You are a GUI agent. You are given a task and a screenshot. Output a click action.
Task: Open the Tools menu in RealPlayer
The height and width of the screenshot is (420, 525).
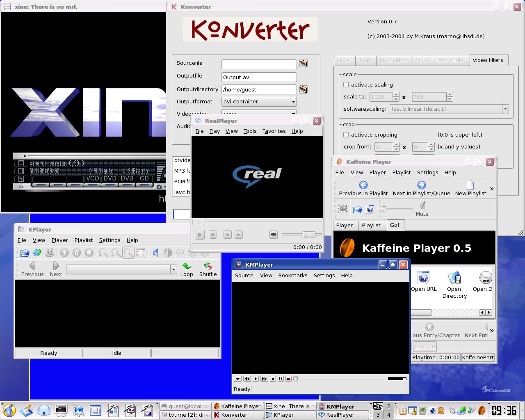click(x=250, y=131)
